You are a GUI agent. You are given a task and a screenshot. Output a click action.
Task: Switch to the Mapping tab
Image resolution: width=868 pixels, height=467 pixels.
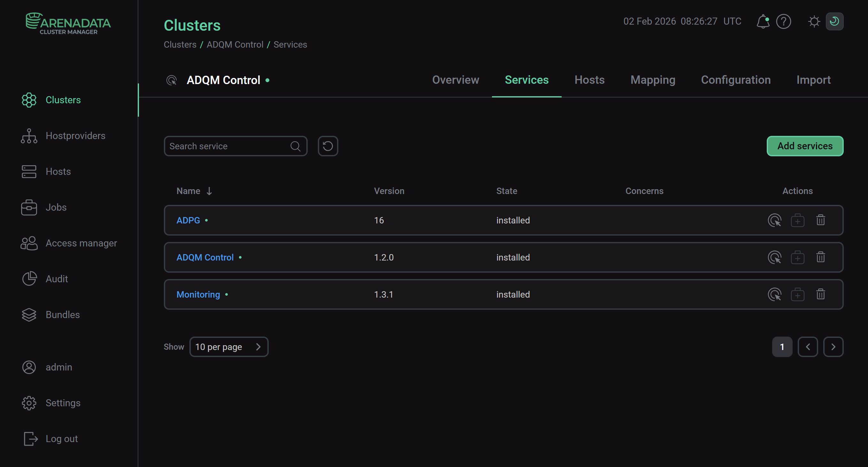653,80
